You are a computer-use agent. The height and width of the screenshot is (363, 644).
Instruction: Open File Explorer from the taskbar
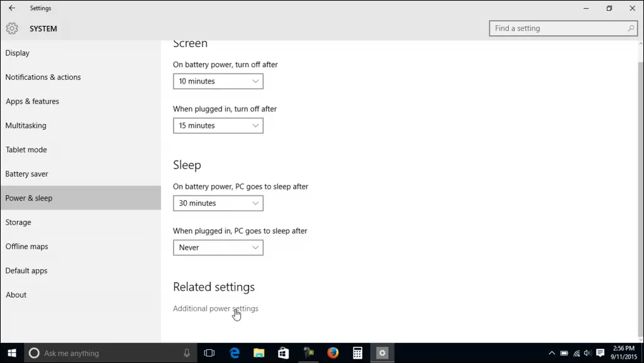(x=258, y=353)
